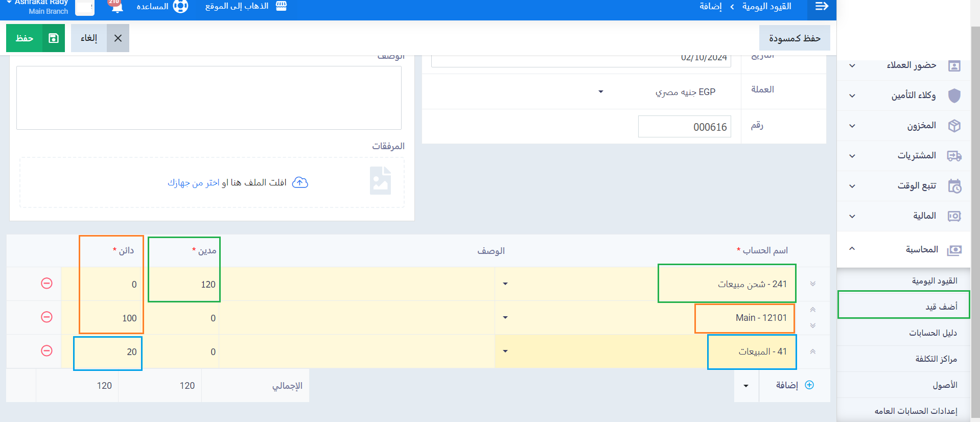Move the last entry row up
The width and height of the screenshot is (980, 422).
(x=812, y=351)
